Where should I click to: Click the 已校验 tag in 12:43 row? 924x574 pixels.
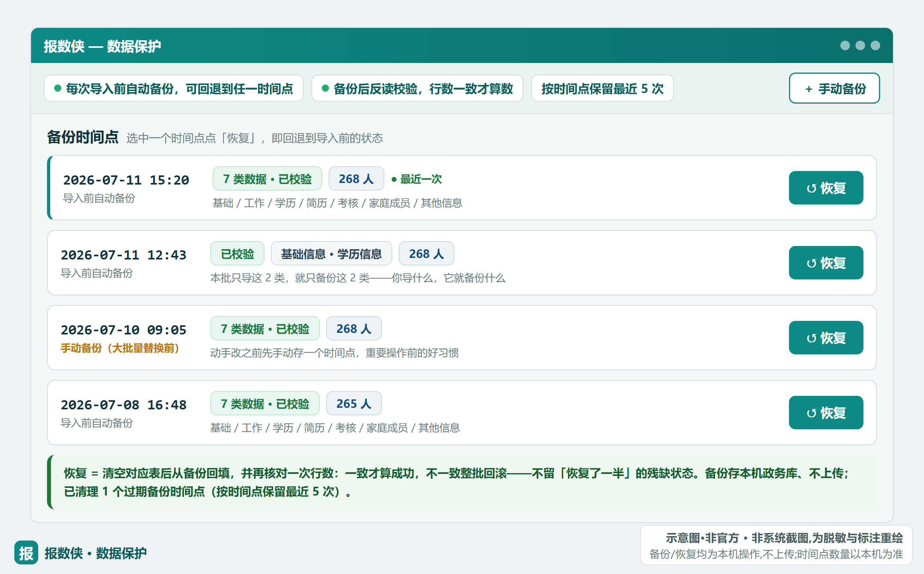coord(237,254)
